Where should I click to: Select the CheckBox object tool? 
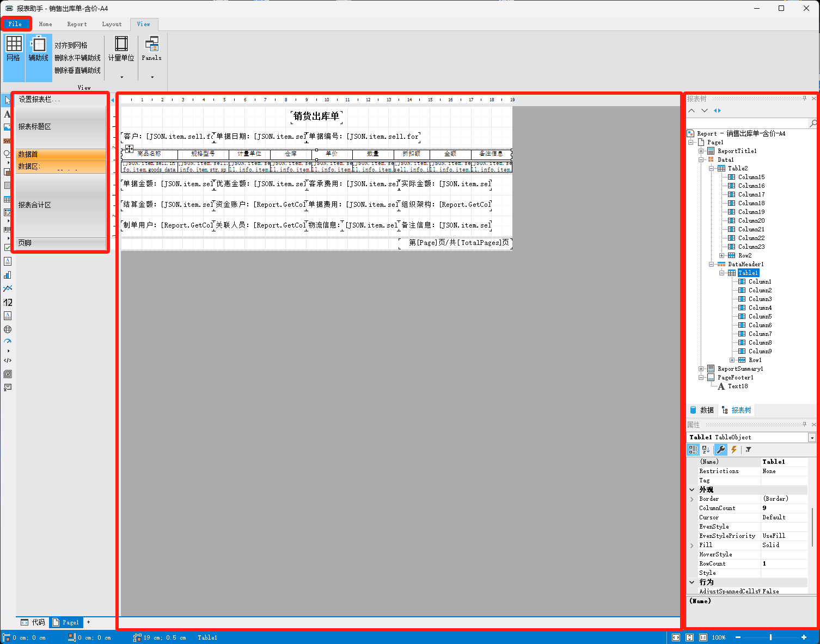click(7, 247)
